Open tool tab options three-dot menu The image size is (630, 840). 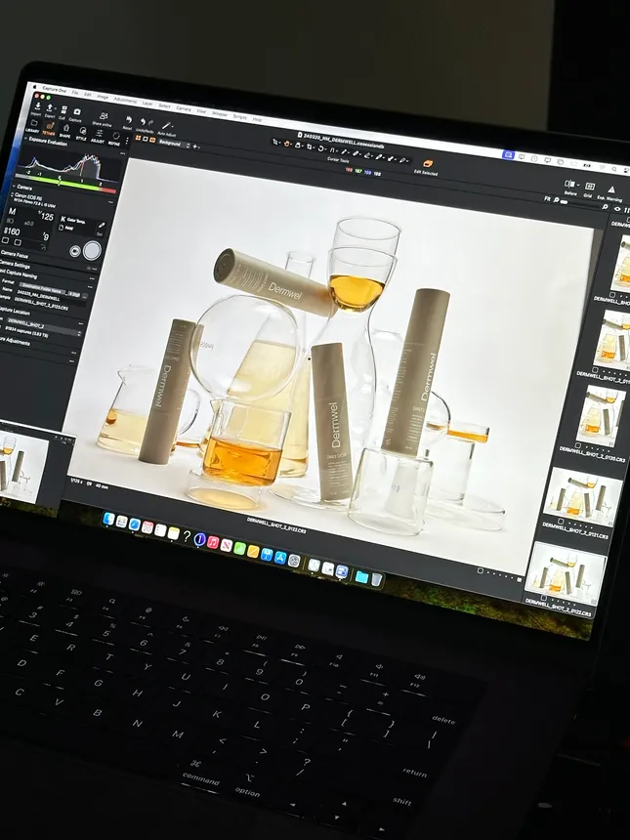coord(127,141)
